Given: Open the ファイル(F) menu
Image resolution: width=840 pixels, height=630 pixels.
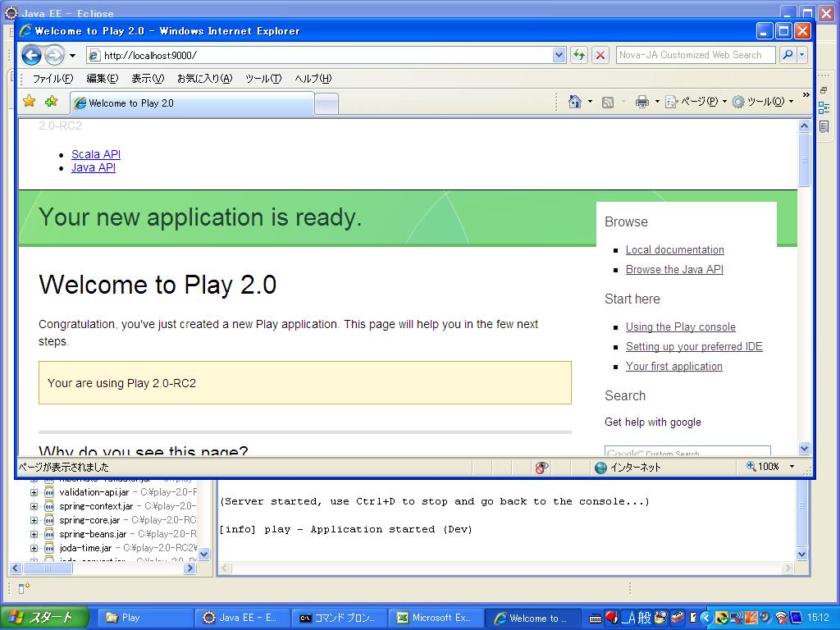Looking at the screenshot, I should click(x=52, y=79).
